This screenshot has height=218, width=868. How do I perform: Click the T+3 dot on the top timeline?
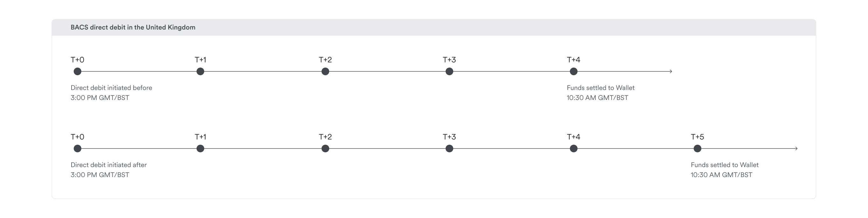[x=449, y=71]
